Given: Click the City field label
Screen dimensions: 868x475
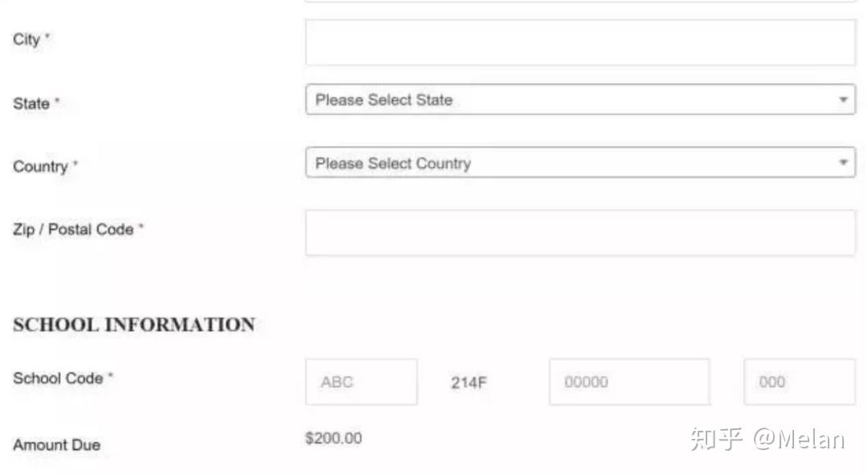Looking at the screenshot, I should pyautogui.click(x=27, y=39).
